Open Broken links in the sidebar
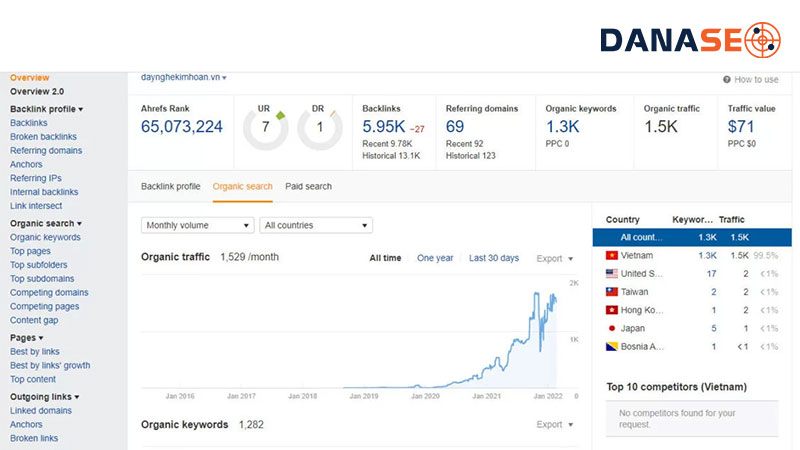 coord(34,438)
